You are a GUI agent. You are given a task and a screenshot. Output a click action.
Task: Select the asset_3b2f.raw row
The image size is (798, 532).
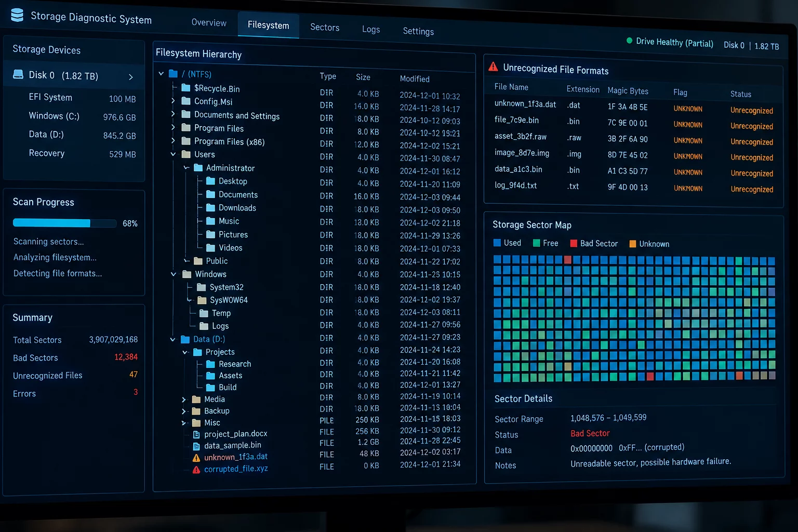click(634, 139)
